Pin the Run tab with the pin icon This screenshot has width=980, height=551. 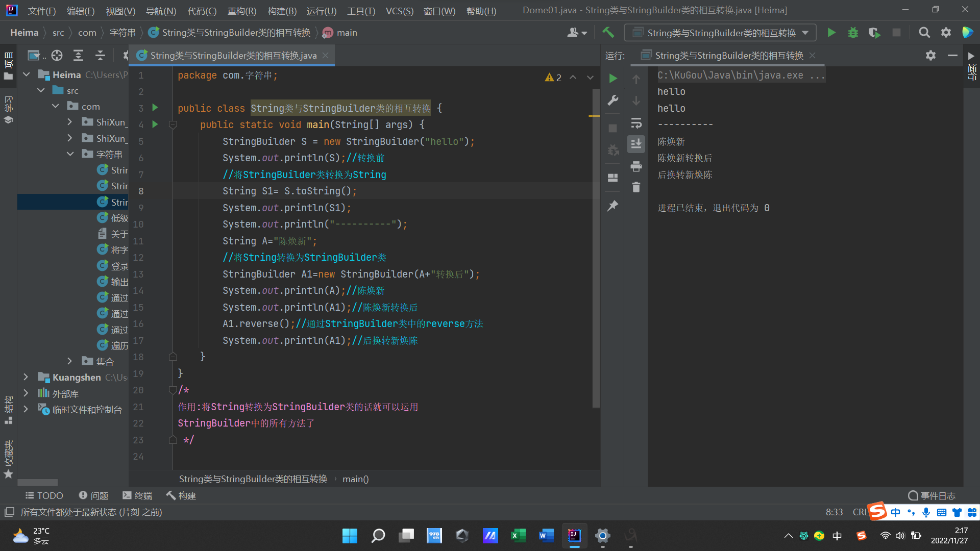[x=613, y=206]
